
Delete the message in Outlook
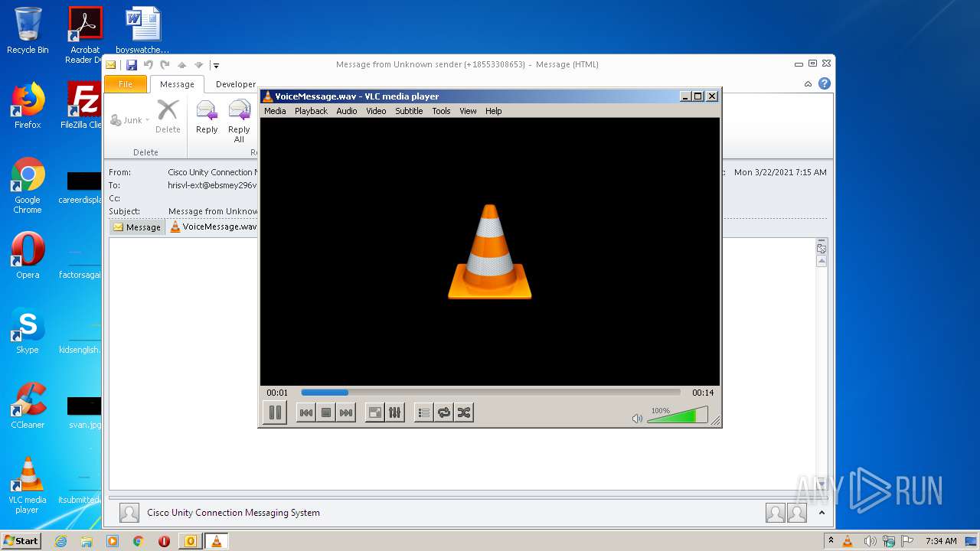168,117
